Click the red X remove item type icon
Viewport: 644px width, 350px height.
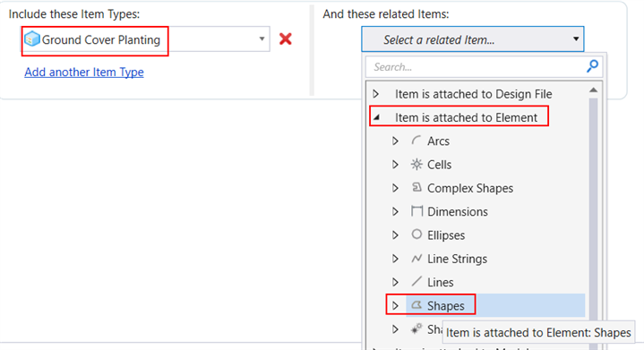pos(286,39)
